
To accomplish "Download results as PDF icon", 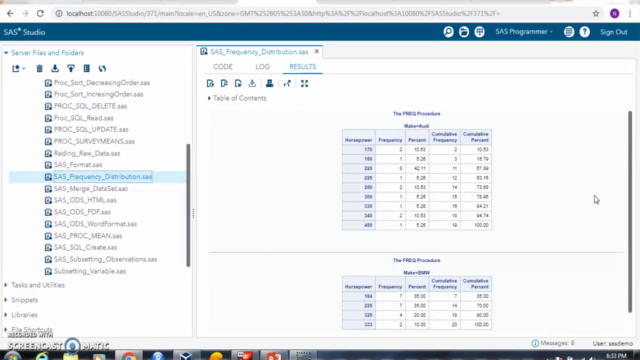I will tap(224, 84).
